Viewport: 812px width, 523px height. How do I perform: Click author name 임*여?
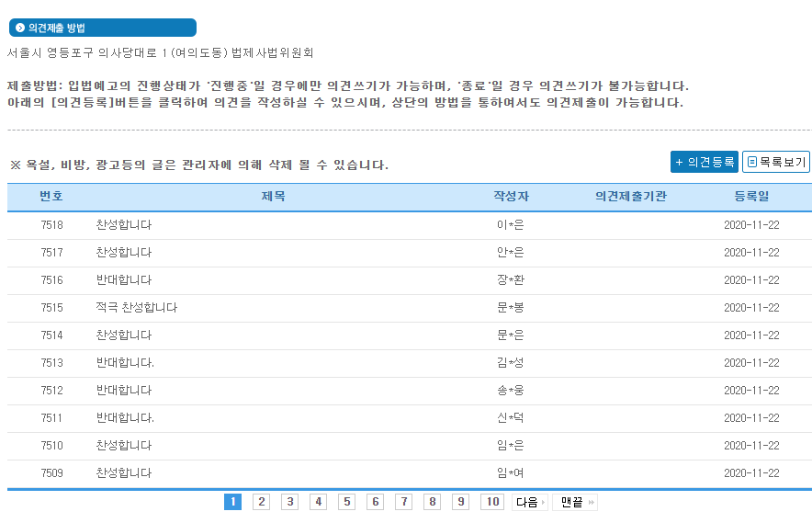coord(511,472)
